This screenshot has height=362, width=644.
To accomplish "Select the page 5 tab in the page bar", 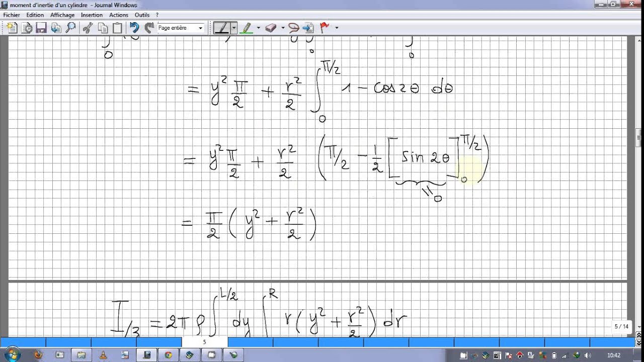I will [x=204, y=342].
